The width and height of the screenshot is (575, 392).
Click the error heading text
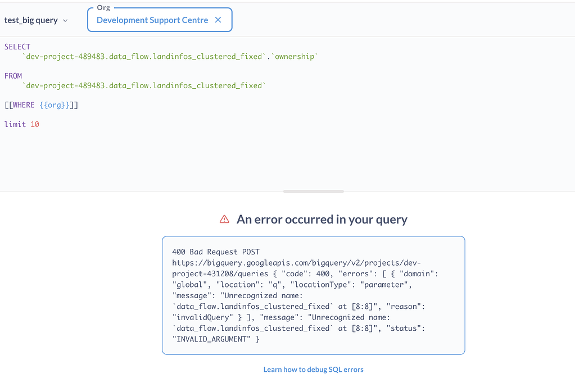click(x=322, y=220)
